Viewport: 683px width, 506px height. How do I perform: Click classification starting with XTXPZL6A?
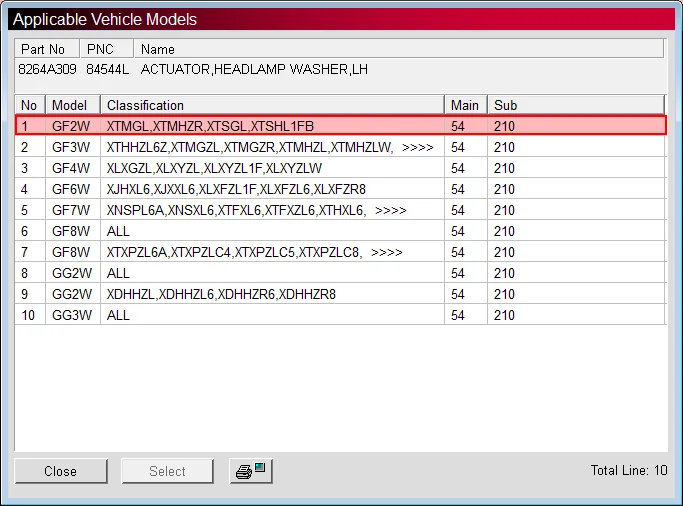click(254, 252)
